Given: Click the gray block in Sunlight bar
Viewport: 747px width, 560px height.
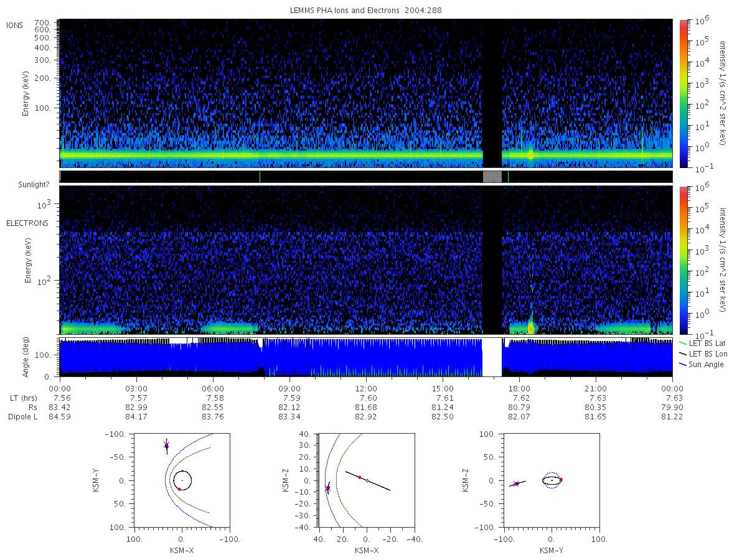Looking at the screenshot, I should click(x=492, y=177).
